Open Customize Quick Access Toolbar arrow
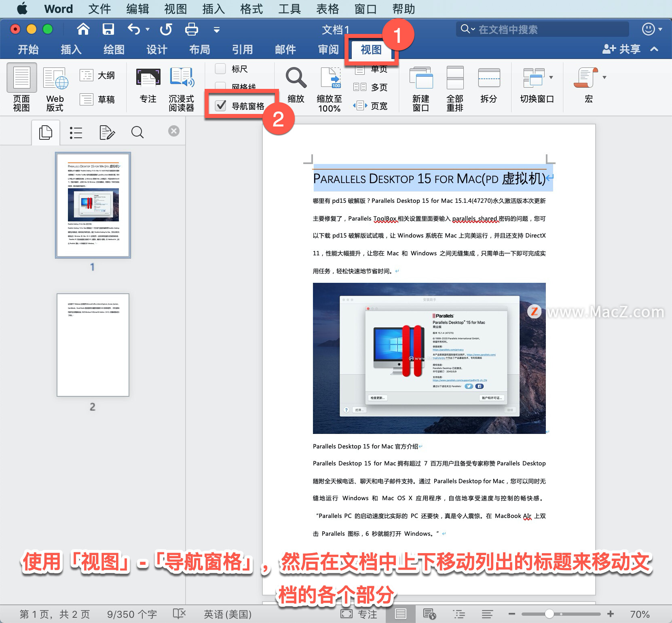672x623 pixels. pyautogui.click(x=217, y=29)
